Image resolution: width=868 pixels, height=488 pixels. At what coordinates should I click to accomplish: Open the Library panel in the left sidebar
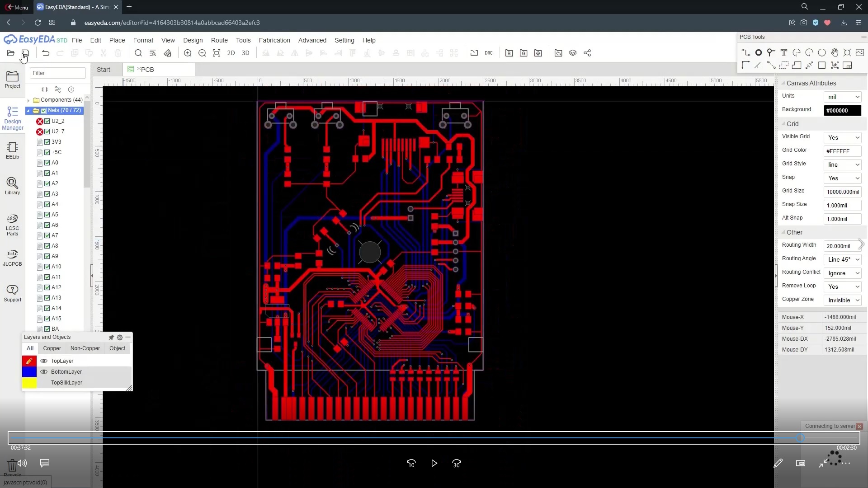[x=12, y=186]
